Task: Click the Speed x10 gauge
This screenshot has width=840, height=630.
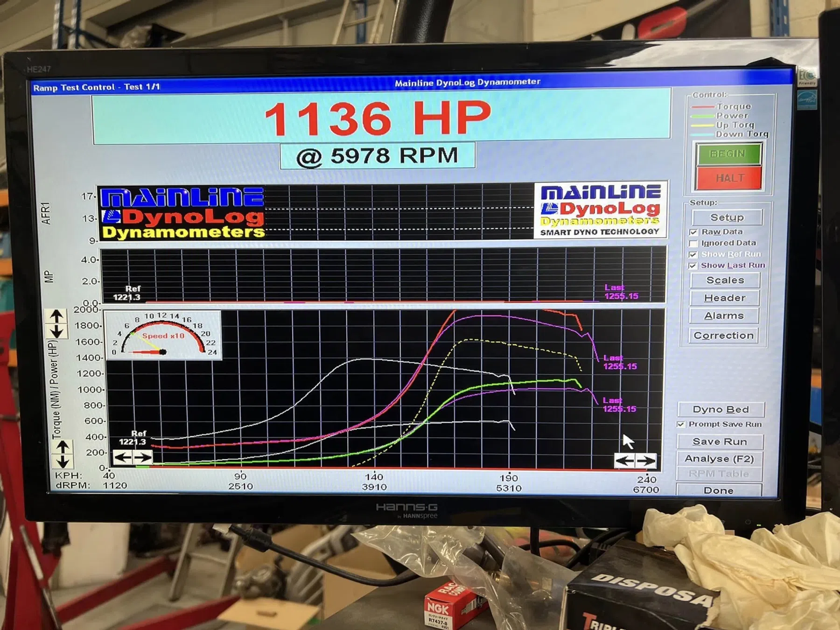Action: coord(163,336)
